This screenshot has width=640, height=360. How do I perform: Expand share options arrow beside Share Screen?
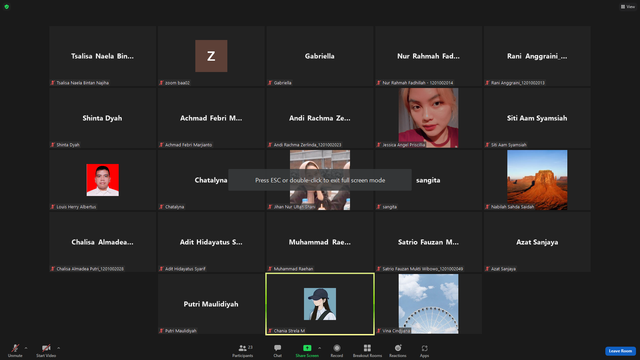click(320, 348)
